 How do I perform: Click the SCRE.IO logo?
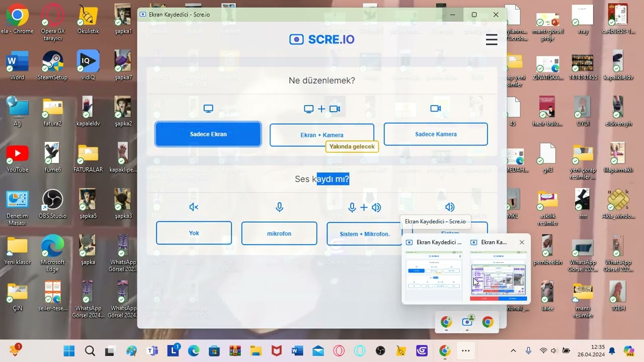click(321, 39)
